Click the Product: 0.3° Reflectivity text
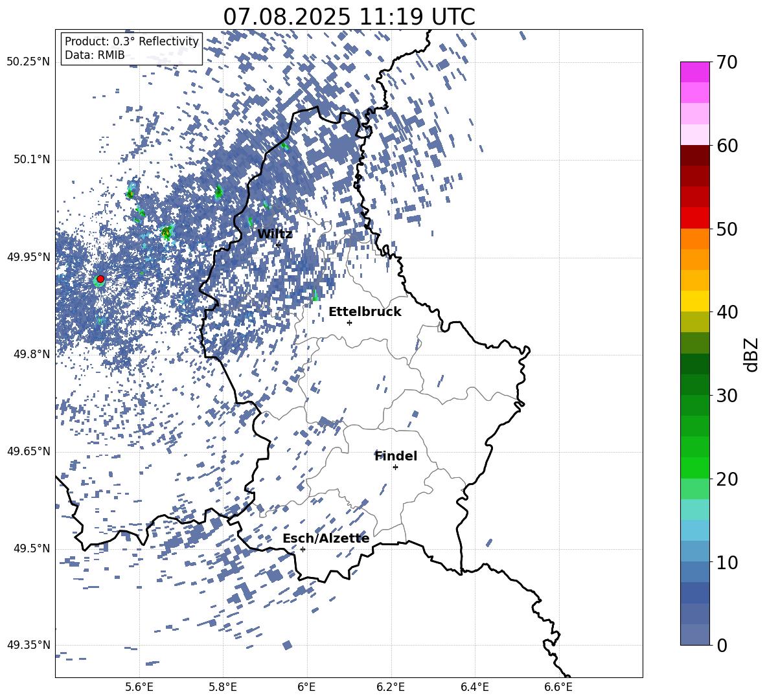 coord(132,41)
